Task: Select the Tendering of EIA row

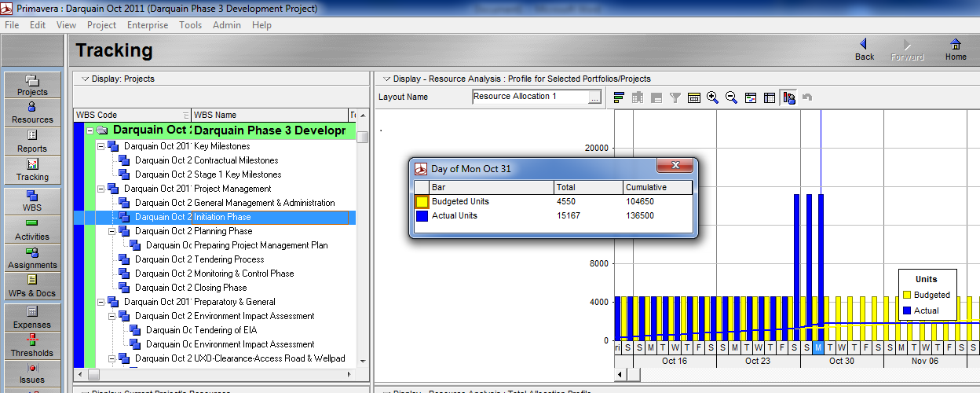Action: [214, 330]
